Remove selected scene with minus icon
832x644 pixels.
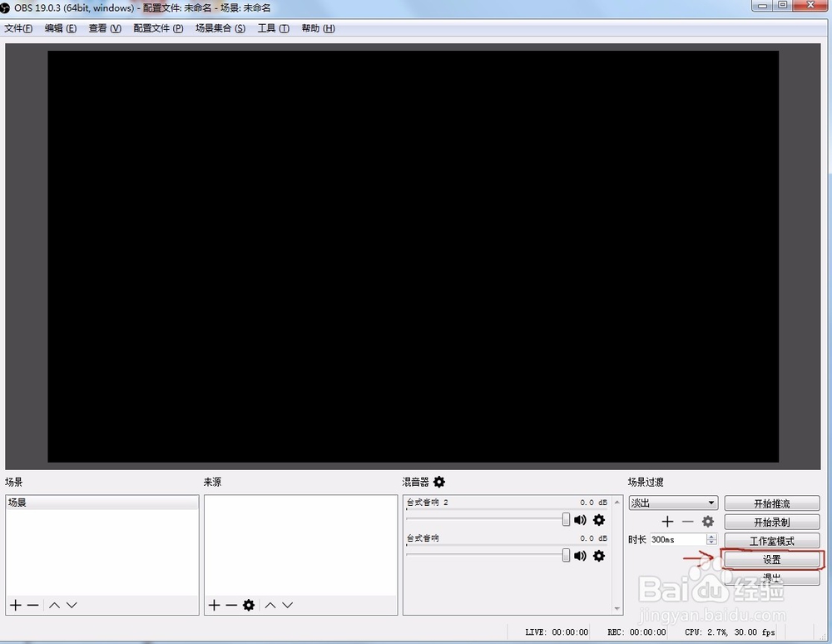pyautogui.click(x=33, y=605)
